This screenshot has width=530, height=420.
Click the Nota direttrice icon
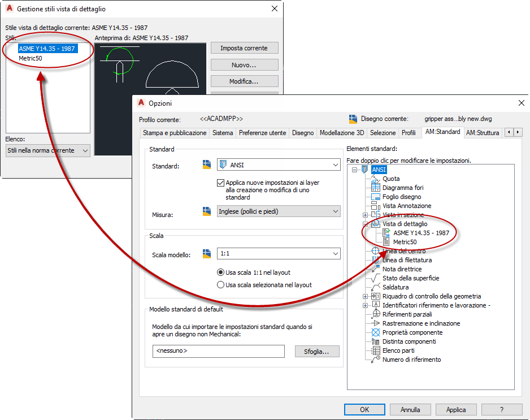[376, 269]
